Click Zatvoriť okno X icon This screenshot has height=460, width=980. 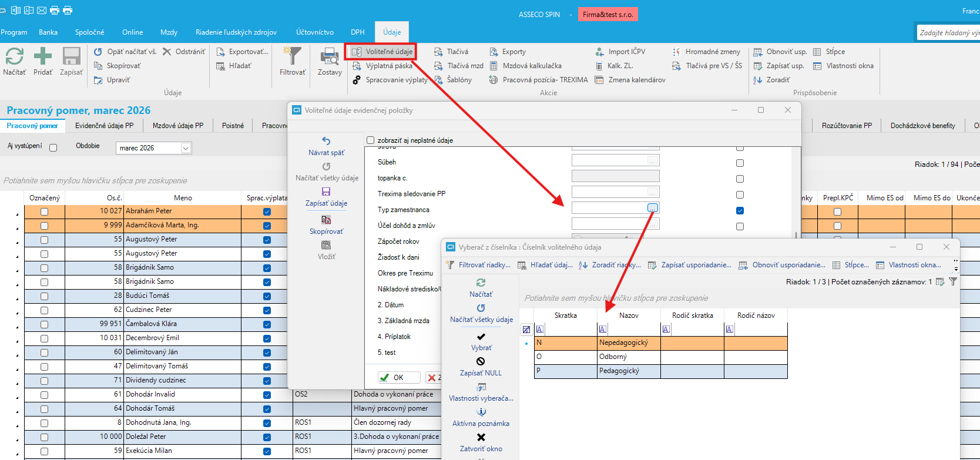coord(481,438)
